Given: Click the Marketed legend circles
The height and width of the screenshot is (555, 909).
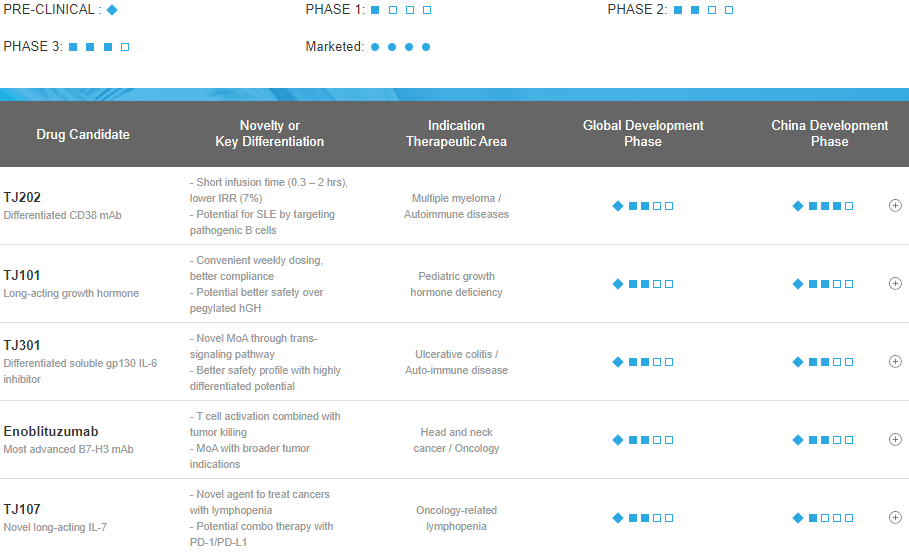Looking at the screenshot, I should 400,47.
